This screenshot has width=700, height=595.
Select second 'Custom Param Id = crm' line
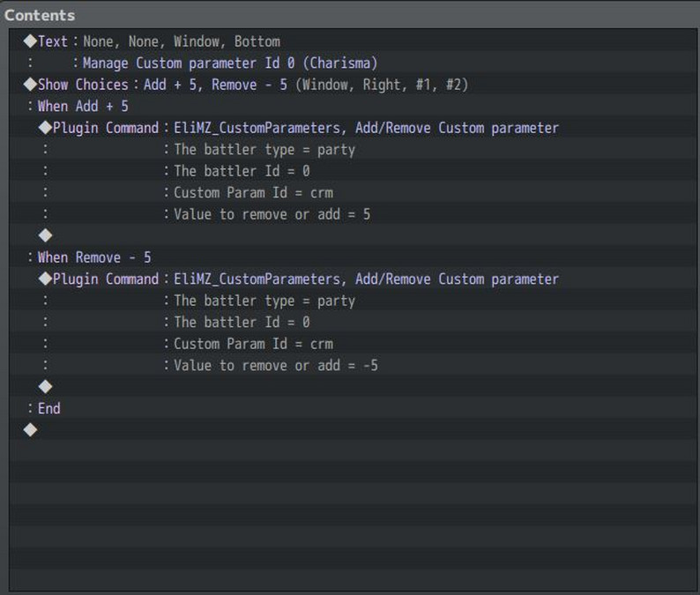click(x=254, y=344)
